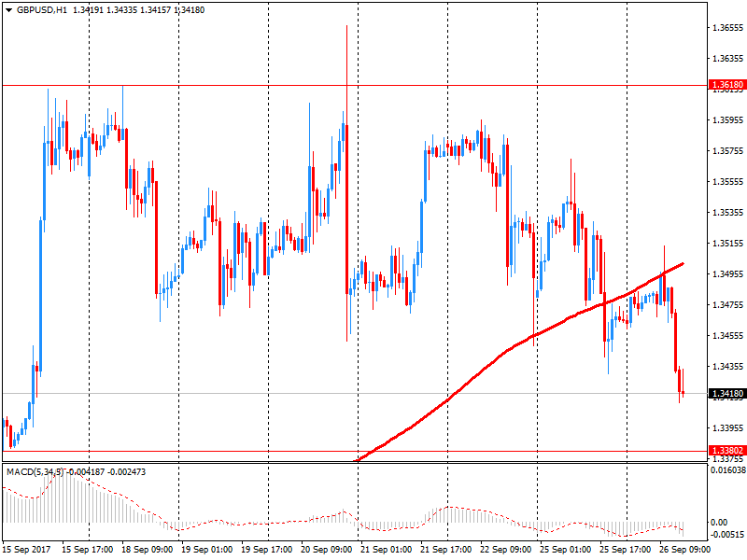
Task: Click the 25 Sep 17:00 time label
Action: point(626,550)
